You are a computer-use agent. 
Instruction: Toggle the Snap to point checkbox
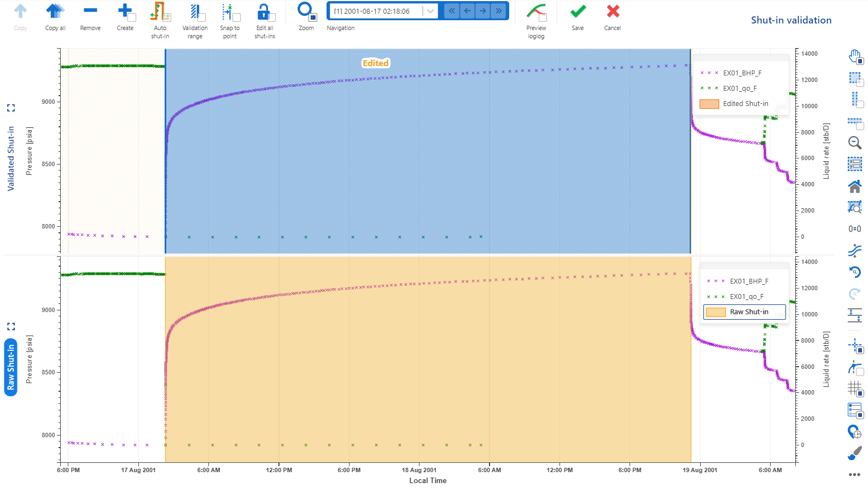[237, 17]
